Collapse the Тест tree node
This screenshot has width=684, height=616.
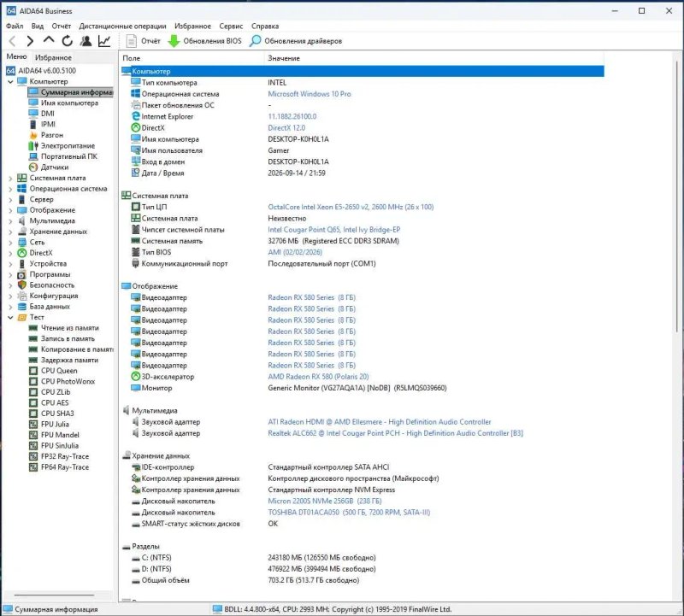(x=10, y=317)
